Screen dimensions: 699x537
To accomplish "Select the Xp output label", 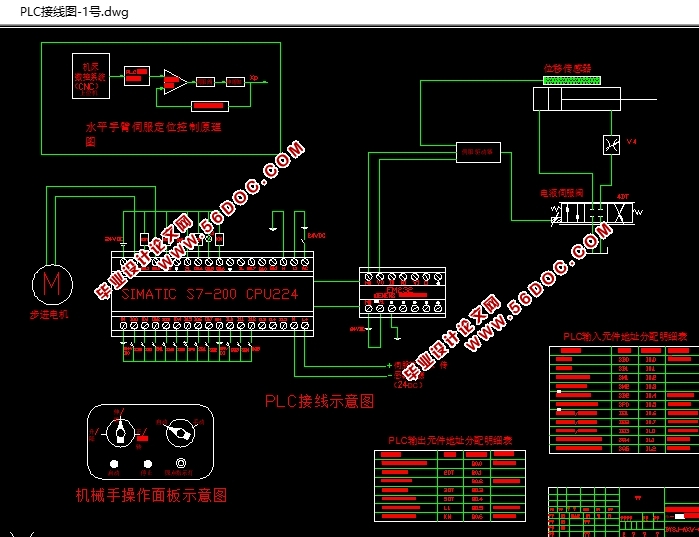I will (254, 78).
